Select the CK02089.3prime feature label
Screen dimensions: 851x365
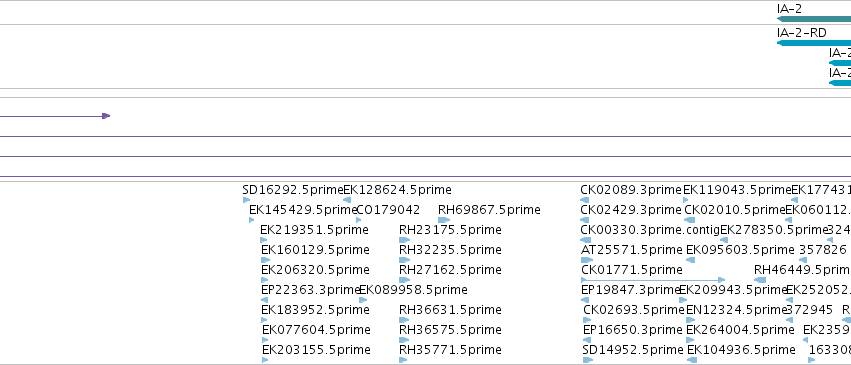[x=631, y=190]
